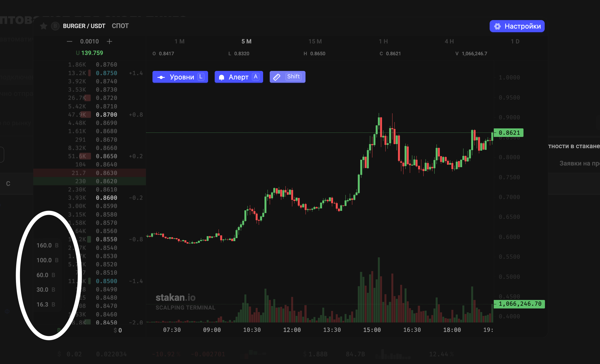Click the 51.6K volume at 0.8650
Viewport: 600px width, 364px height.
point(77,156)
